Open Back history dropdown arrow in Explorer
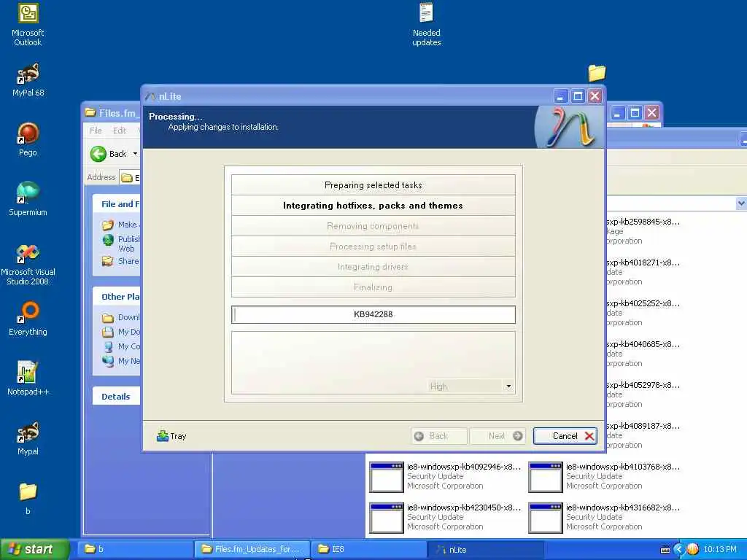This screenshot has width=747, height=560. 135,154
